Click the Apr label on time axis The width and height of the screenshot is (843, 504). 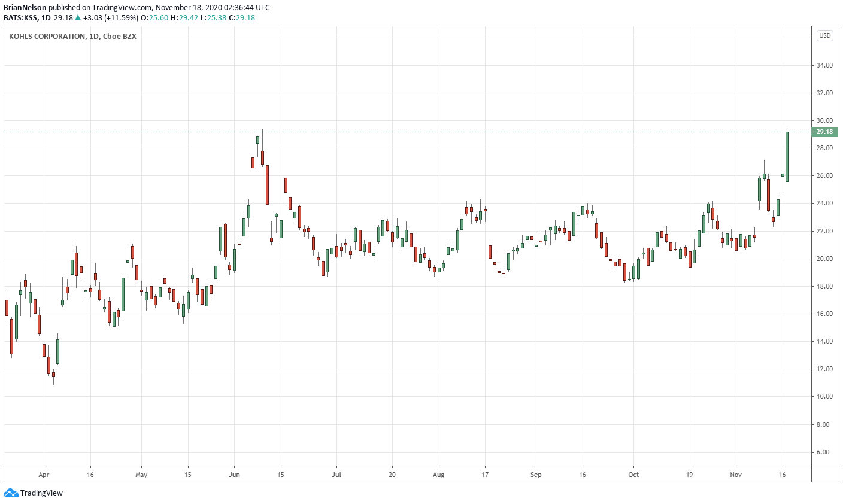click(44, 475)
